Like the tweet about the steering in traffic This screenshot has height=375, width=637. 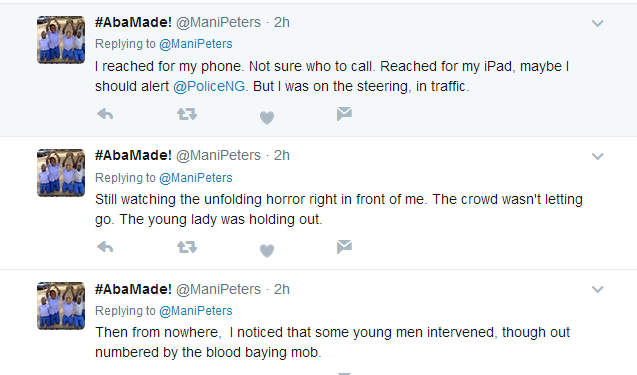(267, 117)
